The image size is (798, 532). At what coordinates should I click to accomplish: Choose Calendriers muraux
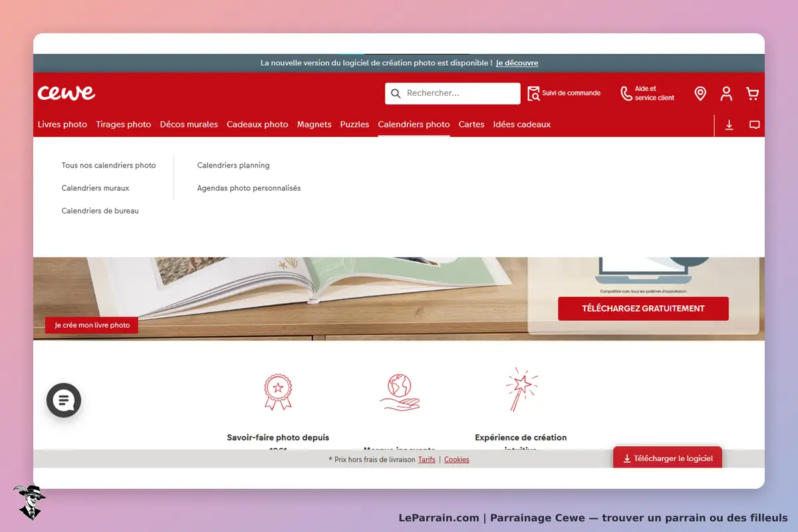pos(95,188)
